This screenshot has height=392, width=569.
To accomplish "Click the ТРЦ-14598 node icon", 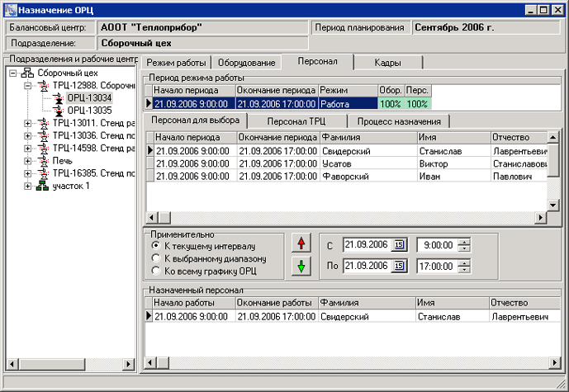I will point(44,149).
